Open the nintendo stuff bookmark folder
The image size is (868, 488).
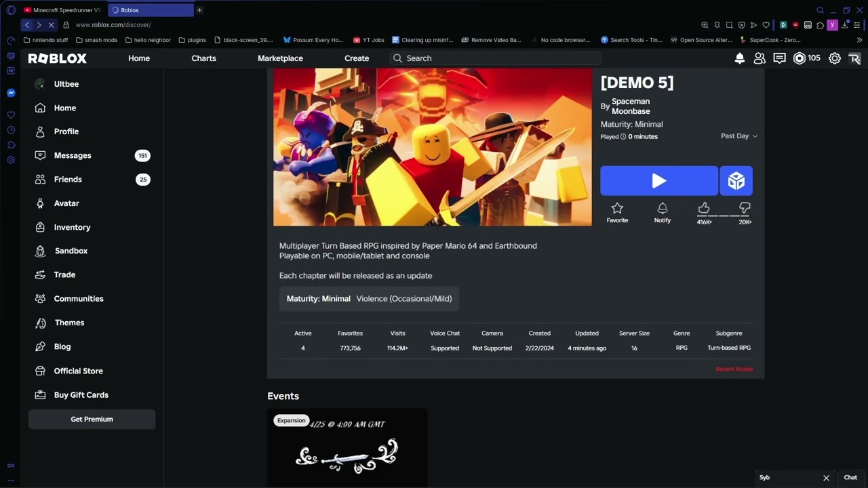pyautogui.click(x=46, y=40)
